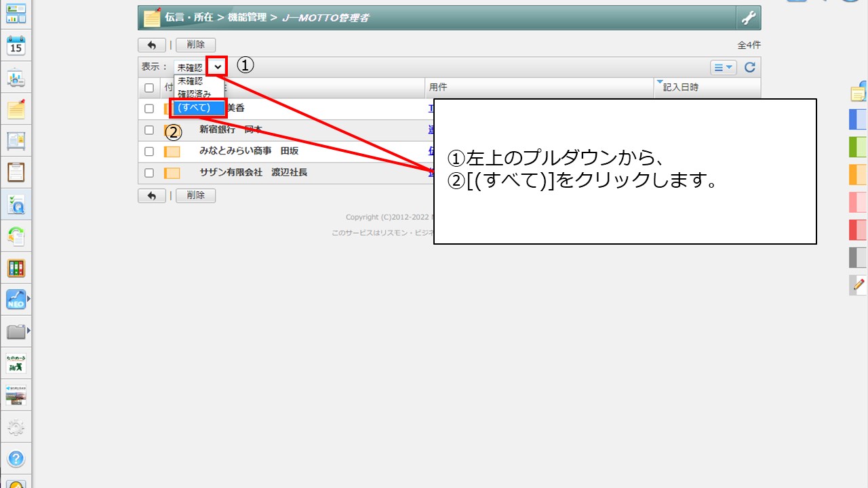Sort by the 記入日時 column header

click(680, 87)
